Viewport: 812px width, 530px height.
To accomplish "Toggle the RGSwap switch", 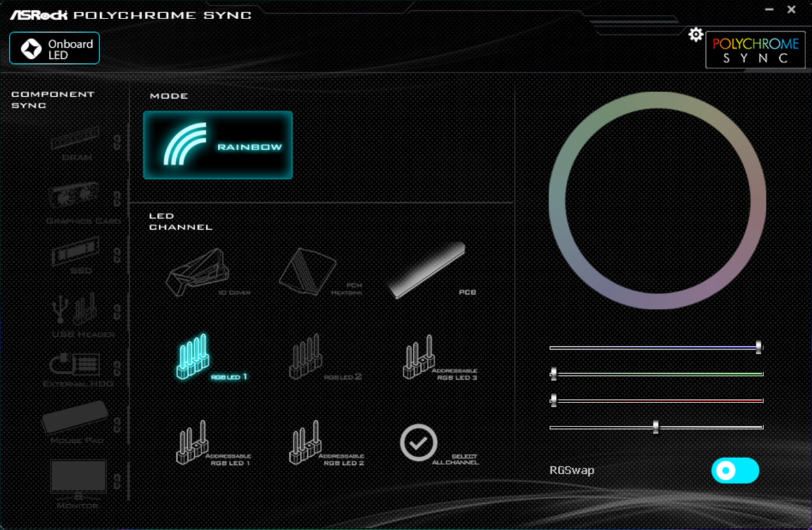I will point(735,471).
